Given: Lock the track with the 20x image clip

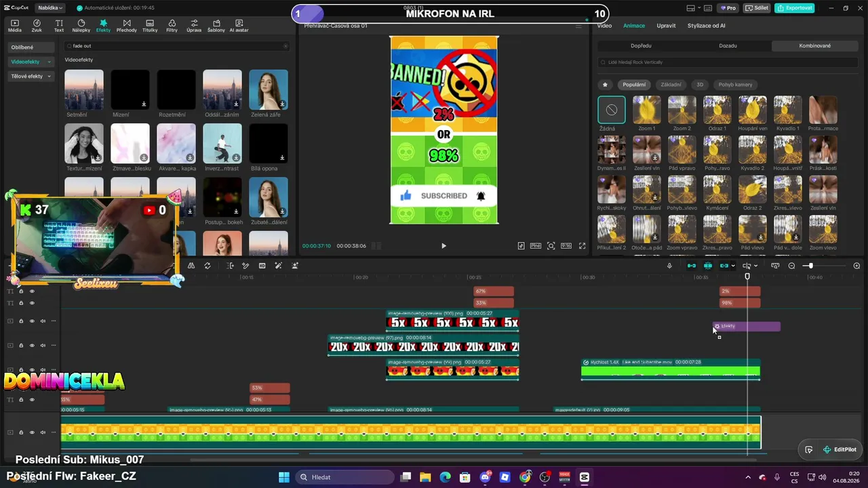Looking at the screenshot, I should coord(21,346).
